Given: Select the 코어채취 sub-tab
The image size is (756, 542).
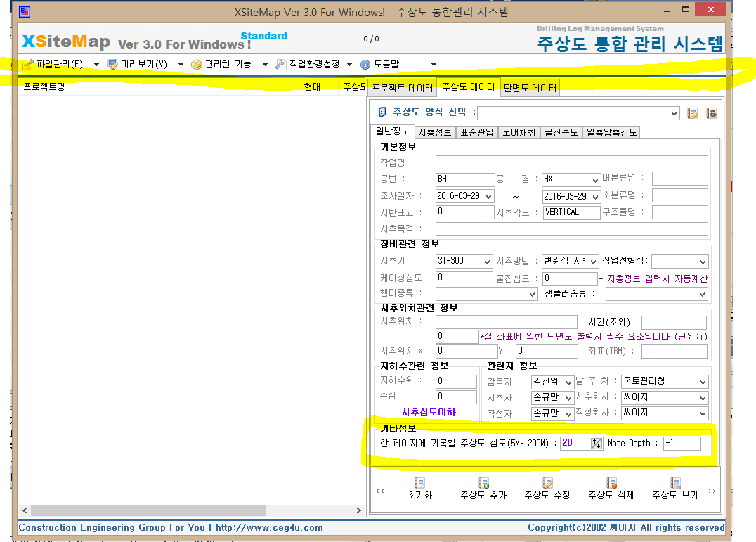Looking at the screenshot, I should [x=519, y=133].
